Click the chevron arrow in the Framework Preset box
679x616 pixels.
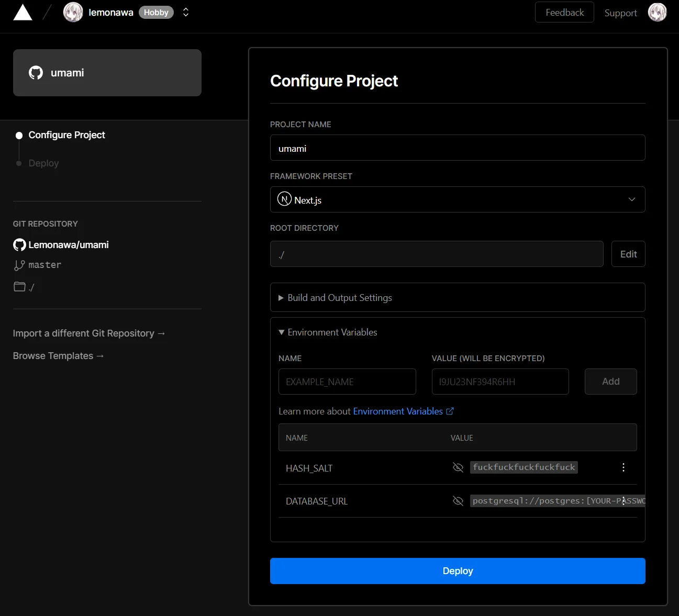[x=632, y=199]
